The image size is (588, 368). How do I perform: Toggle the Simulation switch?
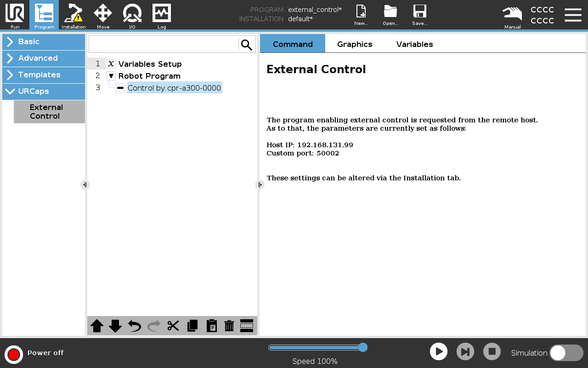(x=566, y=353)
